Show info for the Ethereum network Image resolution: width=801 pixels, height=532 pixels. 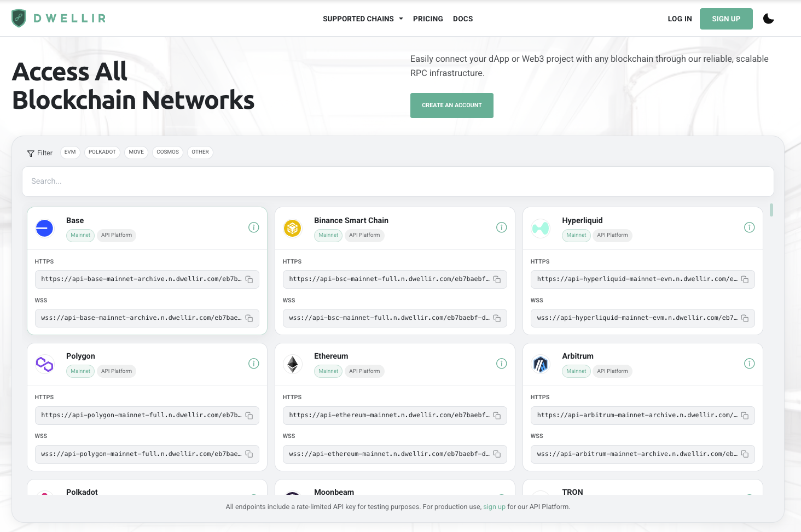coord(501,364)
